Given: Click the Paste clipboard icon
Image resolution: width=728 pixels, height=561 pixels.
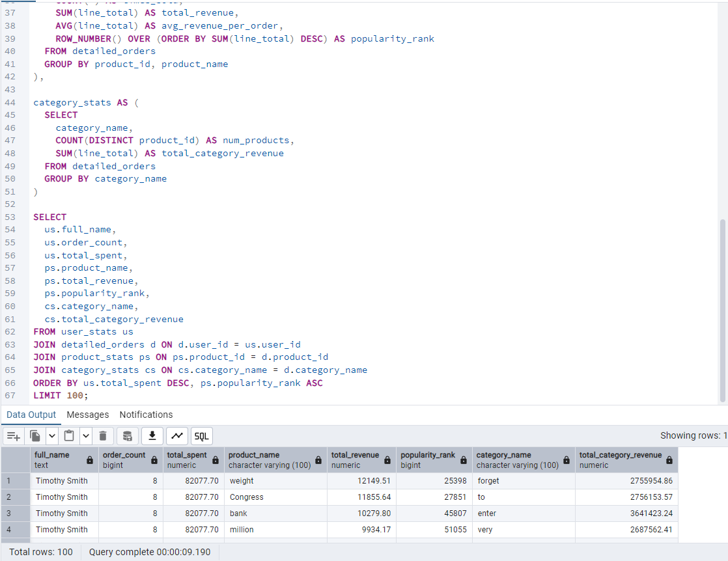Looking at the screenshot, I should 69,436.
